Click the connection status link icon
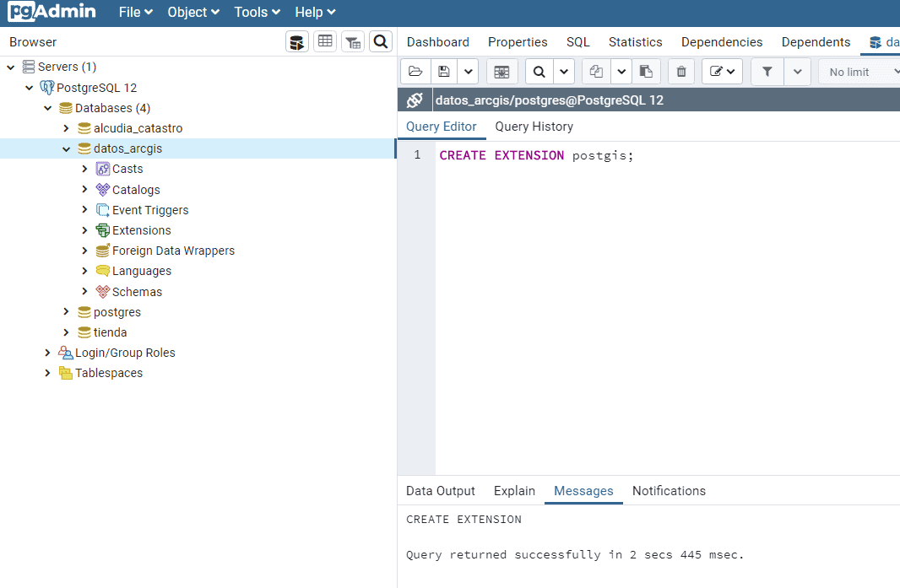900x588 pixels. pos(415,100)
